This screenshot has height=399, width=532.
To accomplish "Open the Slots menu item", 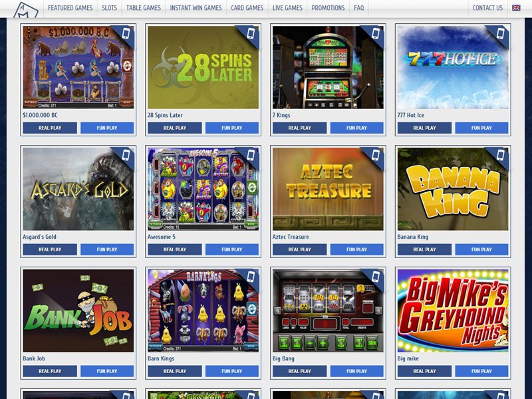I will pyautogui.click(x=109, y=8).
